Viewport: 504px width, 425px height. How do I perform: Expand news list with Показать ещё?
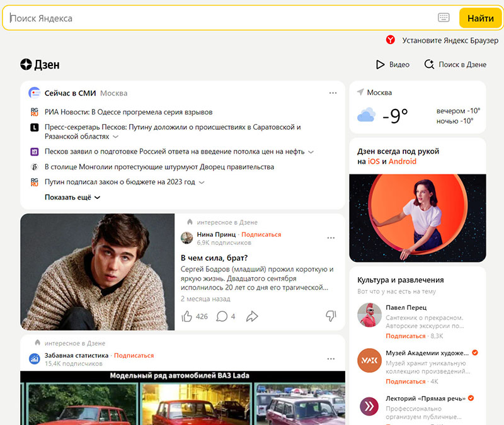(x=72, y=197)
